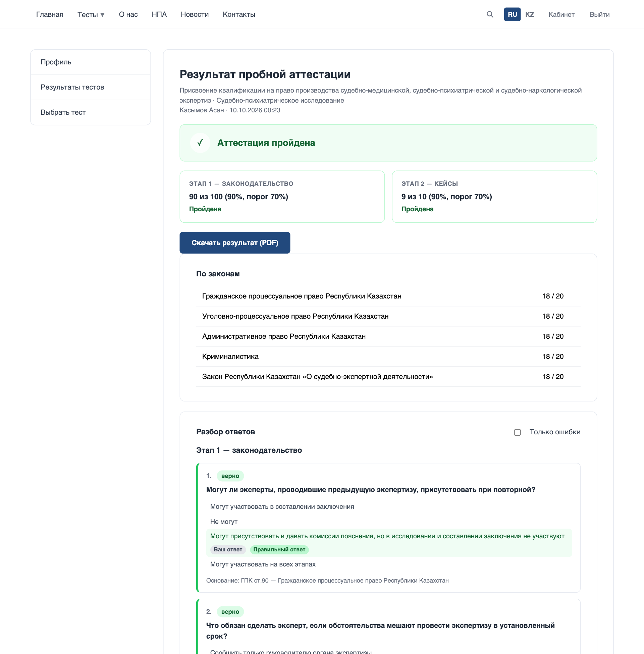Open the search magnifier icon

point(490,14)
